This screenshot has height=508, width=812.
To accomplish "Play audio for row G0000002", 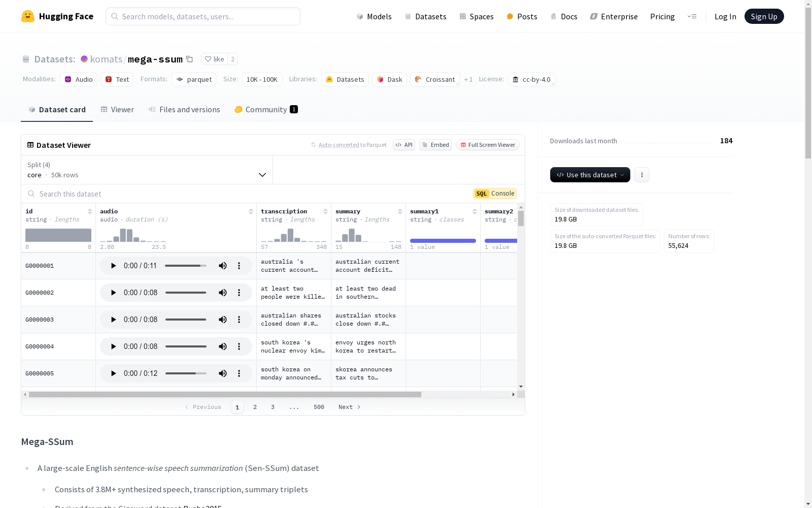I will click(x=113, y=293).
